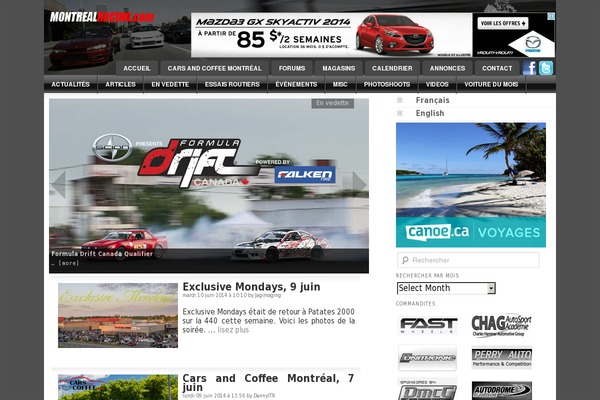The height and width of the screenshot is (400, 600).
Task: Click the En vedette label on slider
Action: [x=332, y=103]
